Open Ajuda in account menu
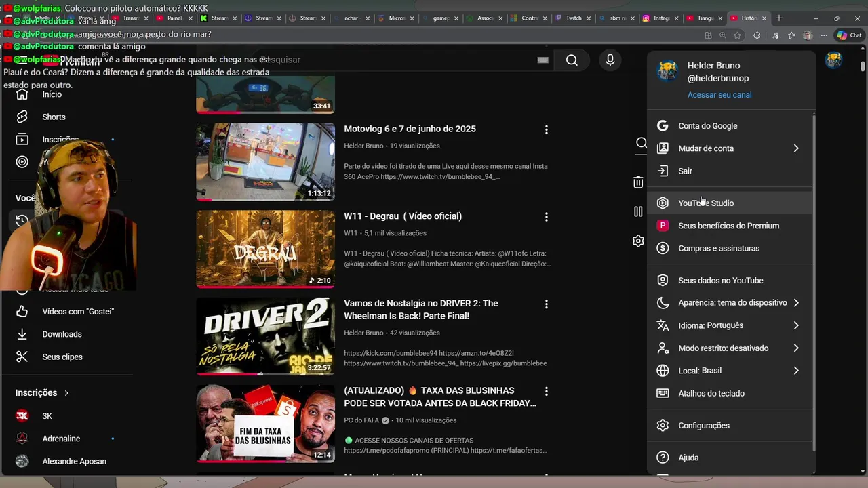The height and width of the screenshot is (488, 868). (730, 457)
